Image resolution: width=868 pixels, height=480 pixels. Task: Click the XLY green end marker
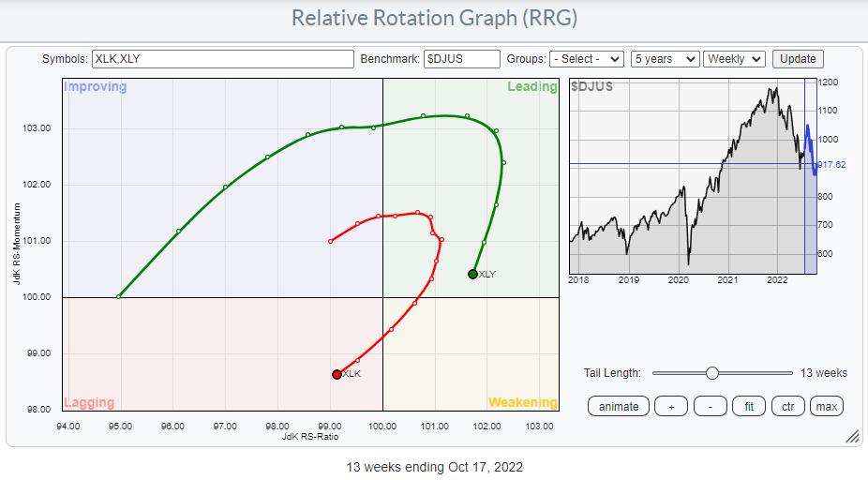pos(472,274)
